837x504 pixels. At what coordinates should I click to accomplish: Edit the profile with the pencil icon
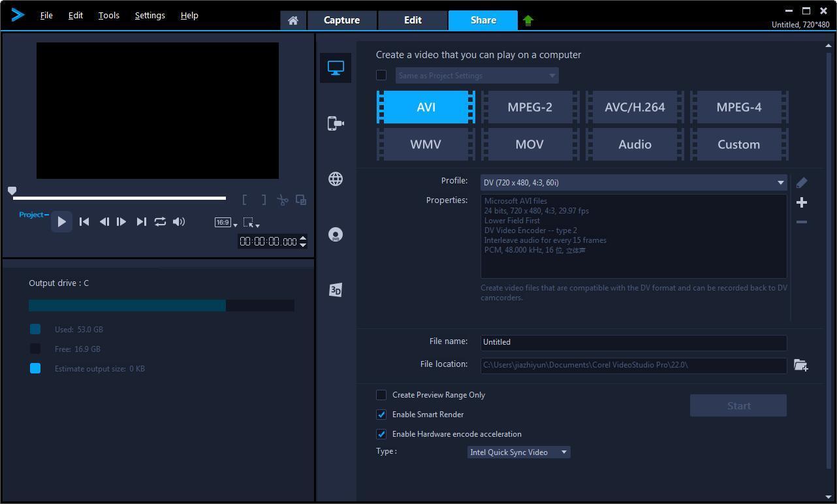802,183
